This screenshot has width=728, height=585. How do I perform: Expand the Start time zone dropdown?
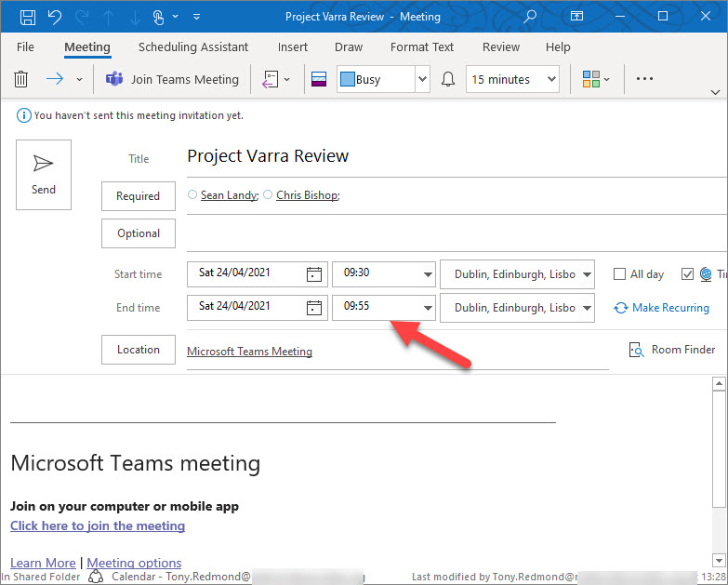pos(586,274)
